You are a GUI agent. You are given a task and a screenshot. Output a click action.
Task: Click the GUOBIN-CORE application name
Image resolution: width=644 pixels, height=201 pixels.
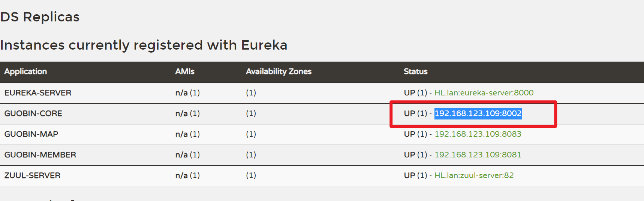(x=33, y=113)
